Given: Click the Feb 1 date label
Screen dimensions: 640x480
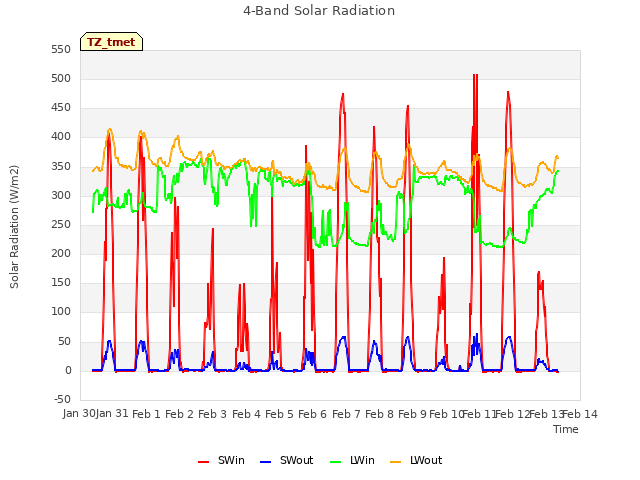Looking at the screenshot, I should (x=146, y=414).
